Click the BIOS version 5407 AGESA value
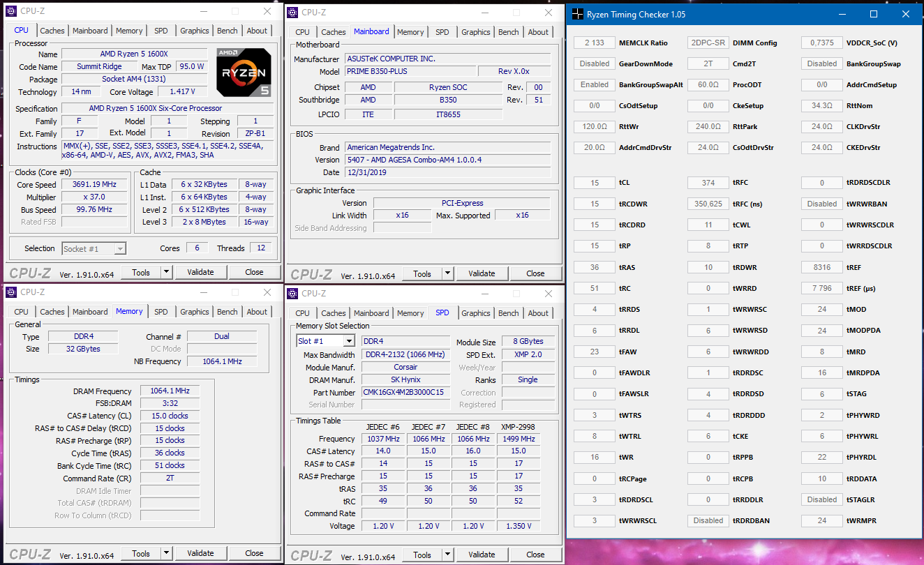Image resolution: width=924 pixels, height=565 pixels. pos(447,160)
